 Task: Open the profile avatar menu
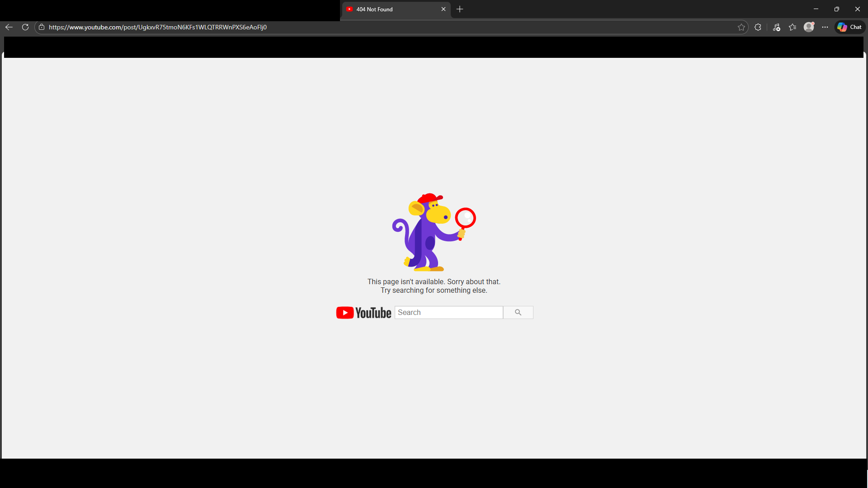pyautogui.click(x=809, y=27)
